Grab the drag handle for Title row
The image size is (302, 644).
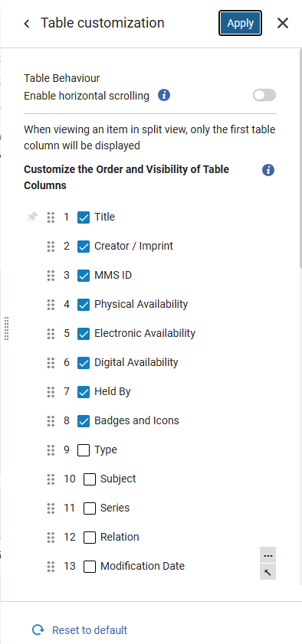point(51,217)
